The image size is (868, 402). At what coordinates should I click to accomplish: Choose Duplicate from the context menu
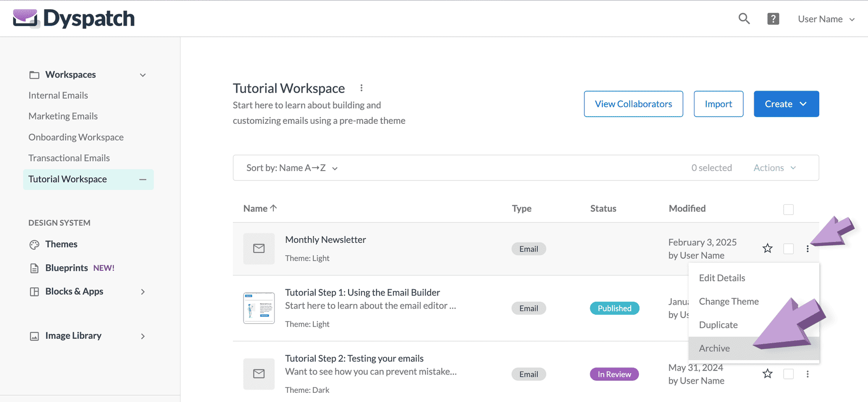click(x=718, y=325)
